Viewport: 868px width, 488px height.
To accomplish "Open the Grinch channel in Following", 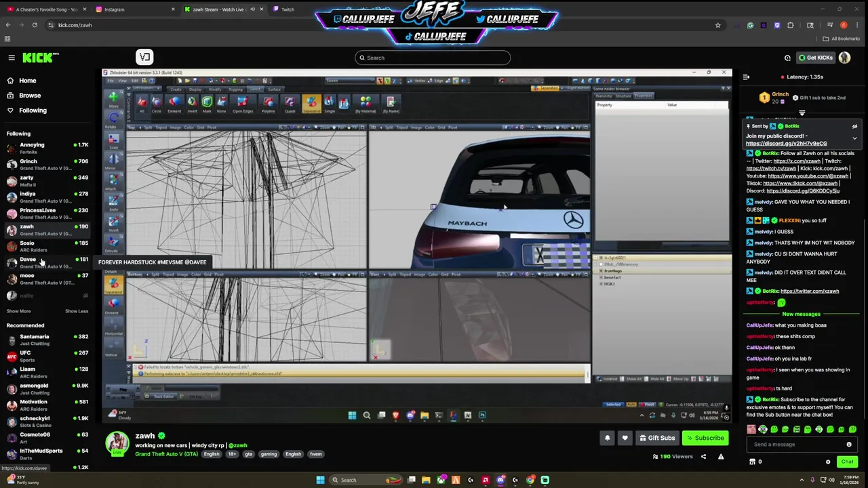I will click(47, 165).
